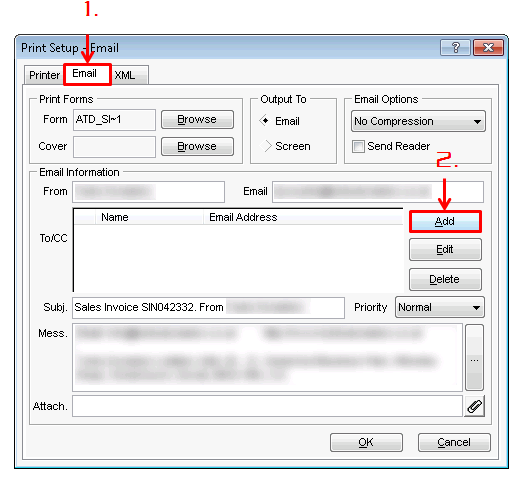The image size is (523, 483).
Task: Switch to the Printer tab
Action: pos(44,75)
